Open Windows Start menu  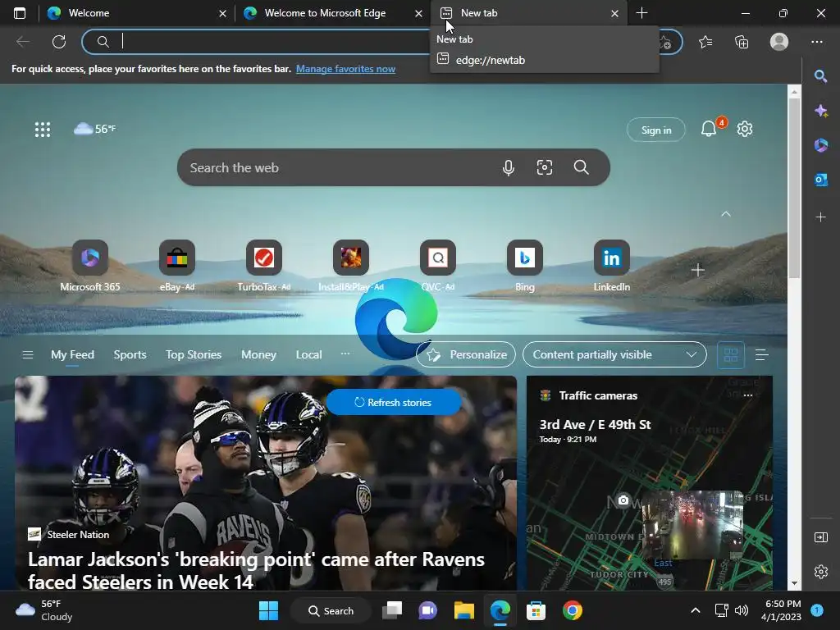coord(268,610)
